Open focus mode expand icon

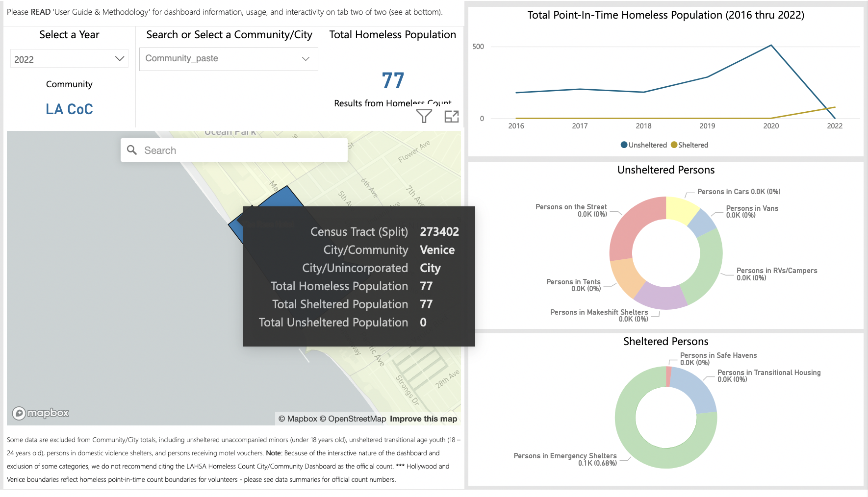pyautogui.click(x=451, y=116)
